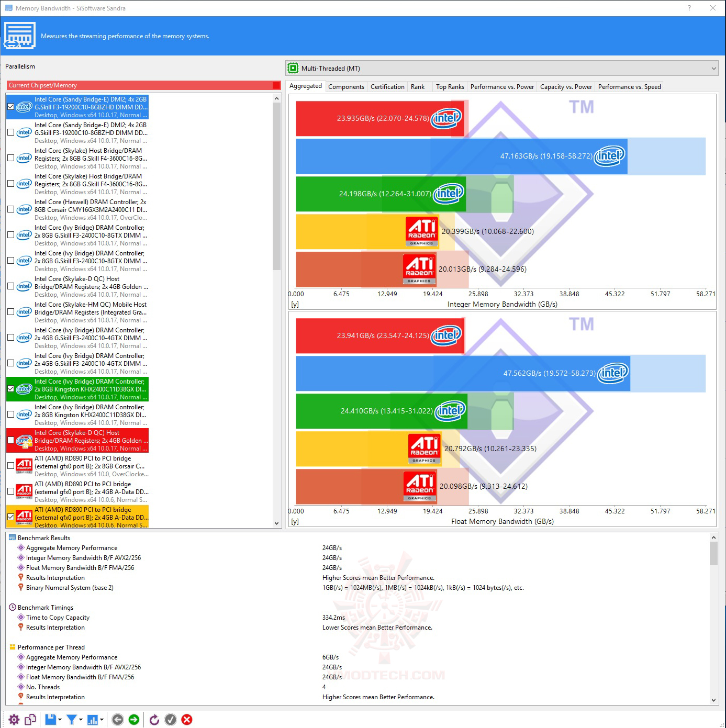
Task: Click the Benchmark Results section icon
Action: pyautogui.click(x=12, y=537)
